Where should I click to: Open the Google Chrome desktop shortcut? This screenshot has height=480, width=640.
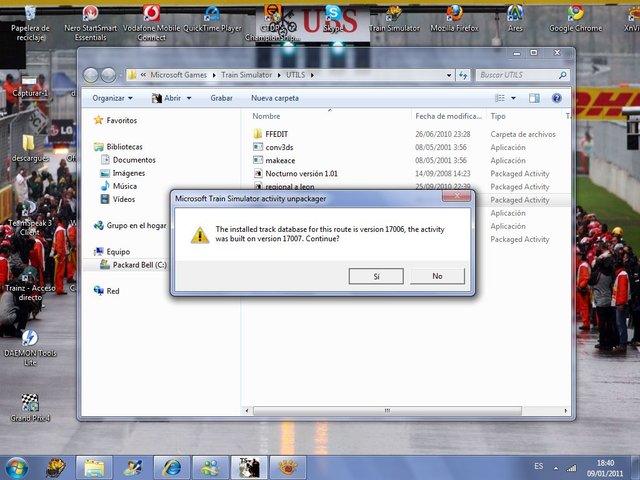click(x=575, y=17)
